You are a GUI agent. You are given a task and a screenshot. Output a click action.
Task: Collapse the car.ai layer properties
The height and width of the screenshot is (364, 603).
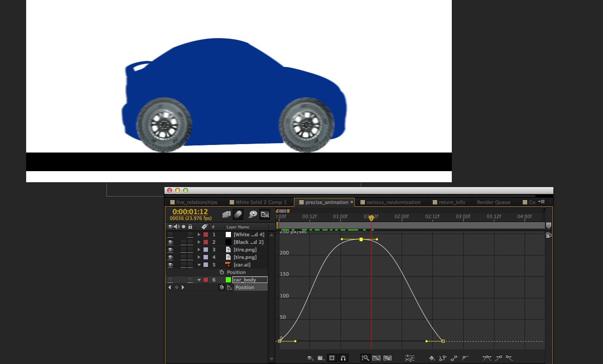[x=199, y=265]
